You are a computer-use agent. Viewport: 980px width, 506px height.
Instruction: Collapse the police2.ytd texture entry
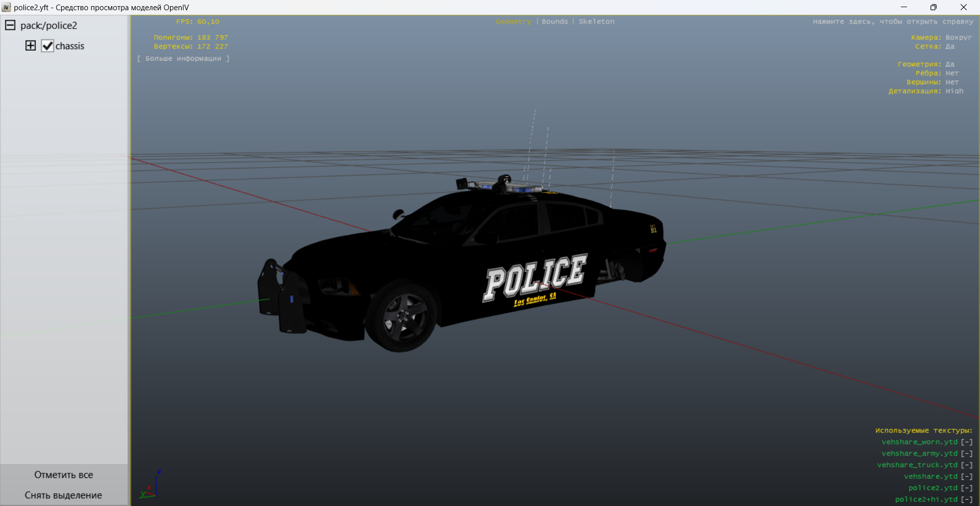(x=967, y=488)
